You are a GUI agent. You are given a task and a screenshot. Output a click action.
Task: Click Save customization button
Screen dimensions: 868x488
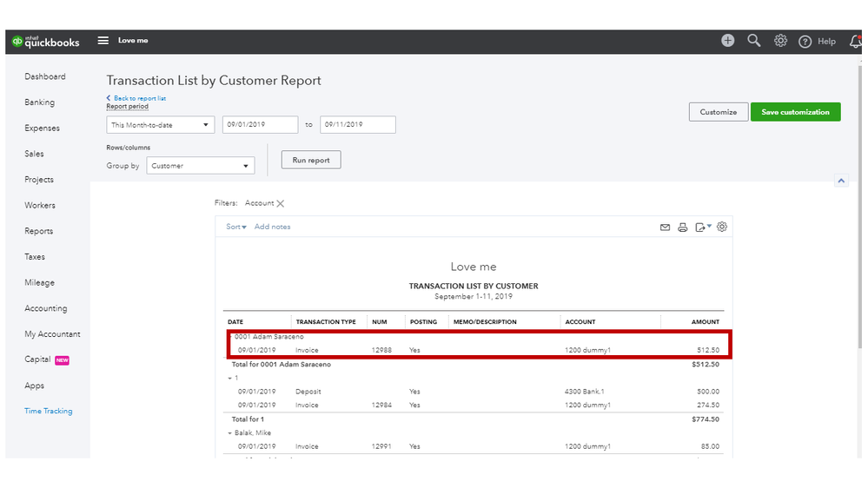pos(795,112)
